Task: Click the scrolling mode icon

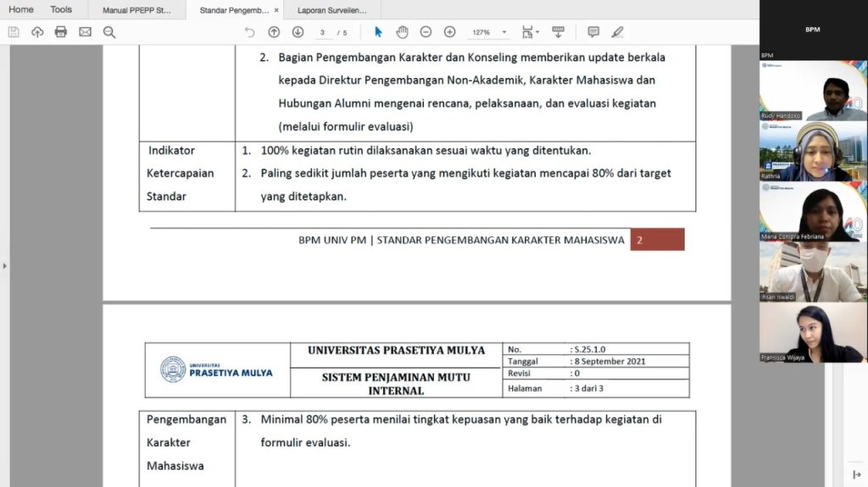Action: coord(558,32)
